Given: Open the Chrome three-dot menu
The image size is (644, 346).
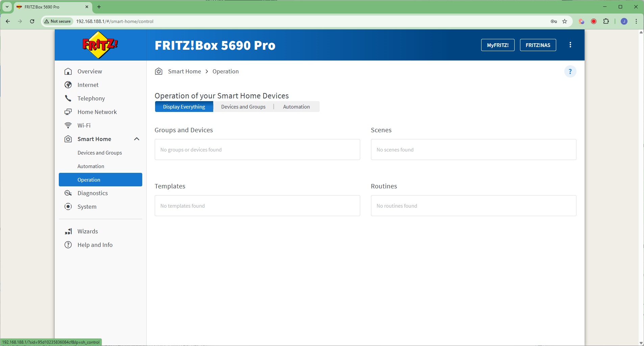Looking at the screenshot, I should click(x=636, y=21).
